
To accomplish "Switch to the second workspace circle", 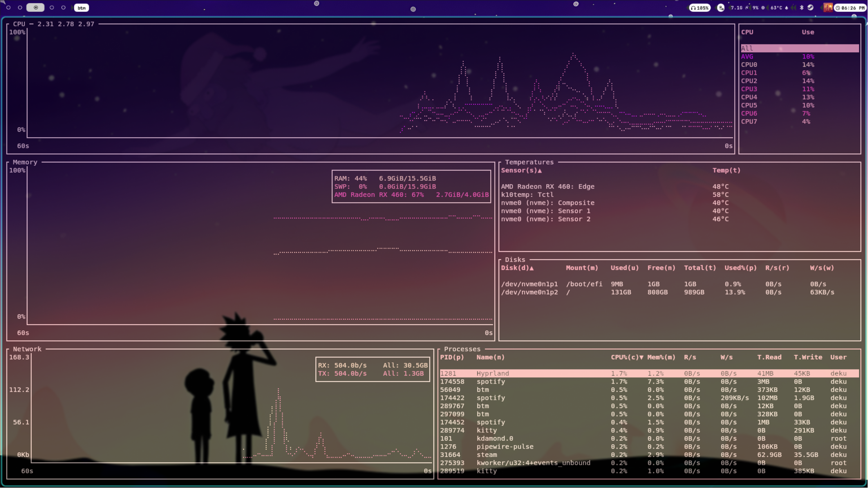I will (x=20, y=7).
